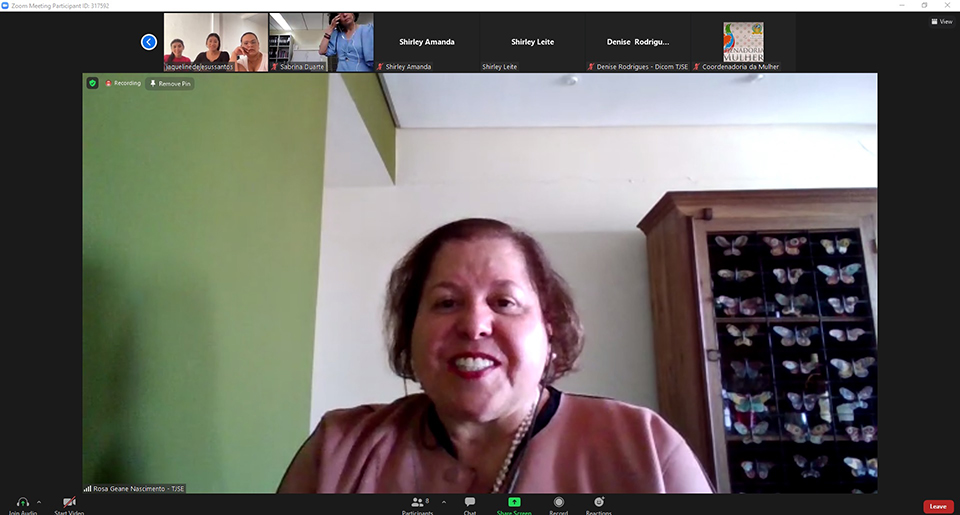Open the View layout menu
Screen dimensions: 960x515
click(x=941, y=21)
